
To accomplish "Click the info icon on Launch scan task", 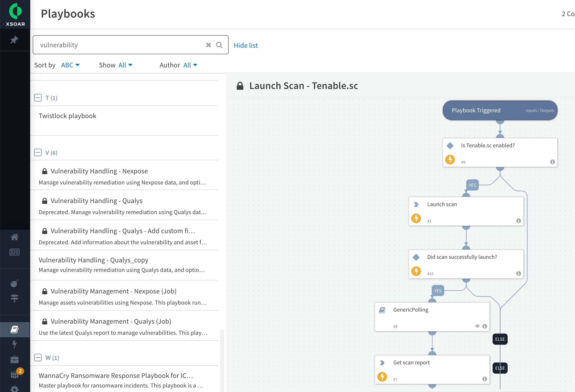I will click(518, 221).
